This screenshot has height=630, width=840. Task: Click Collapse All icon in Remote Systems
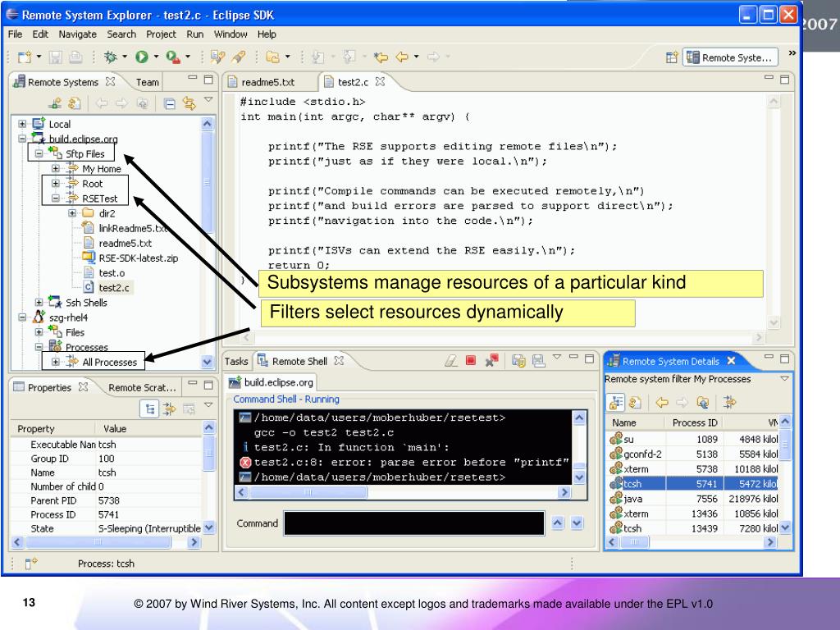170,103
